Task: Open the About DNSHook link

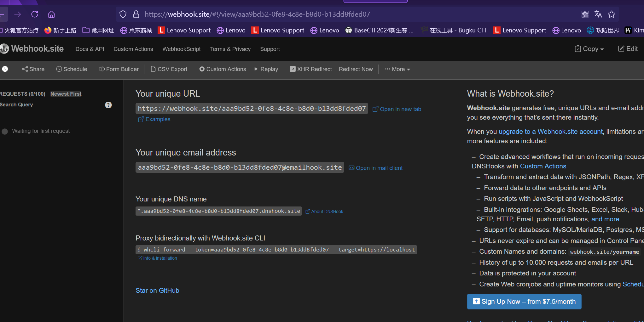Action: coord(324,212)
